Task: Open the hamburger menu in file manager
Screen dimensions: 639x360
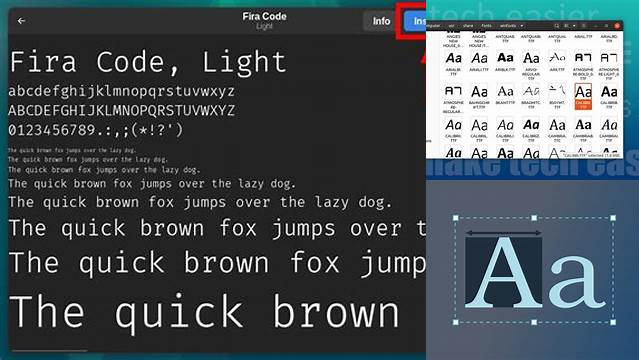Action: [x=584, y=26]
